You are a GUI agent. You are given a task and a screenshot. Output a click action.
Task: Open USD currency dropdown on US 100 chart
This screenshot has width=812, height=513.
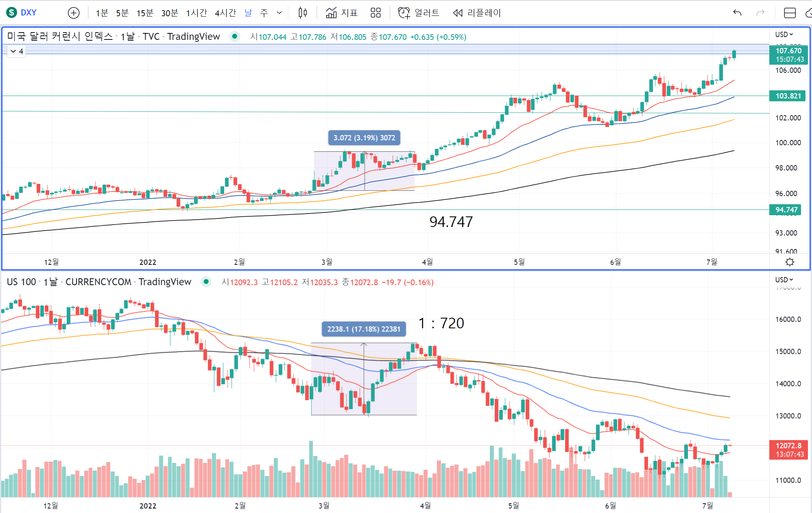[x=784, y=279]
